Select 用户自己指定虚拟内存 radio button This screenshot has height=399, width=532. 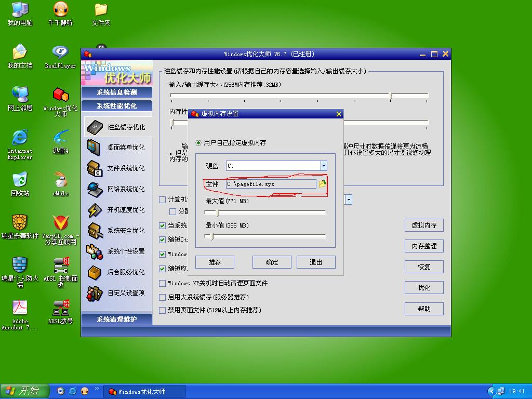click(198, 143)
